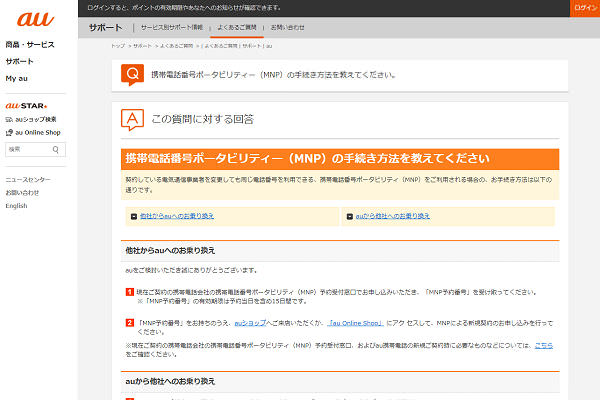The height and width of the screenshot is (400, 600).
Task: Open sidebar お問い合わせ link
Action: 22,193
